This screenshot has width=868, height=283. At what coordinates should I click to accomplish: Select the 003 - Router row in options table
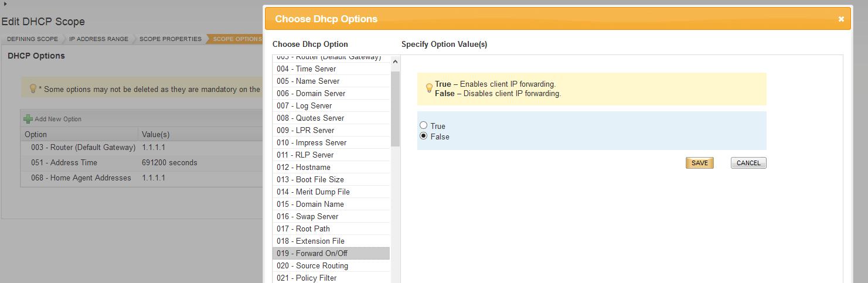141,148
